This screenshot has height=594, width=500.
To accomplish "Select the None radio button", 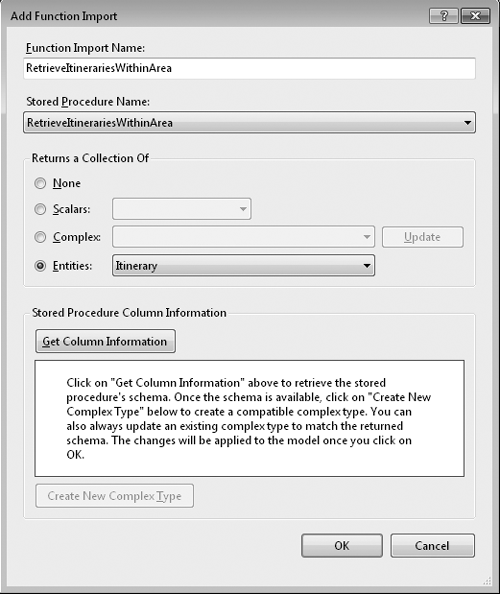I will click(x=40, y=183).
